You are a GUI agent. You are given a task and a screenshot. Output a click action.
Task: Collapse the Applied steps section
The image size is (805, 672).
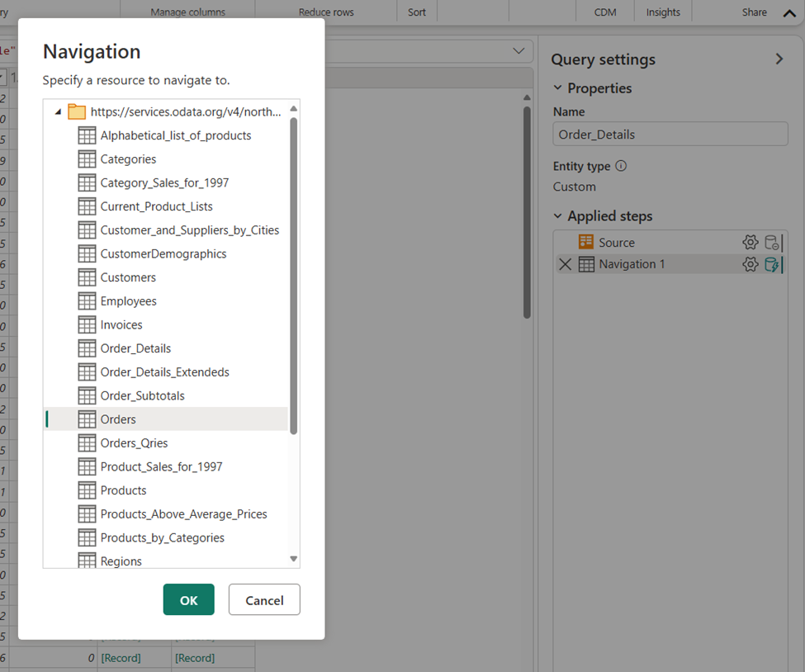click(x=557, y=215)
